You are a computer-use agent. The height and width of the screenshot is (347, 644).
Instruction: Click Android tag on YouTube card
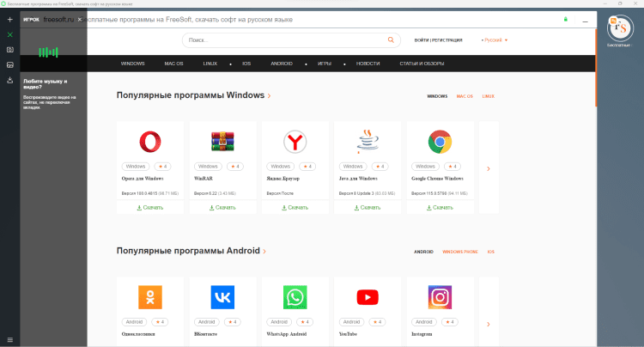[351, 322]
